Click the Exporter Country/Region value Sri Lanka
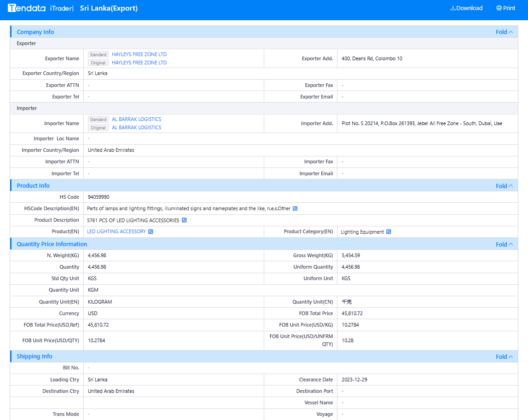The height and width of the screenshot is (420, 528). 98,73
